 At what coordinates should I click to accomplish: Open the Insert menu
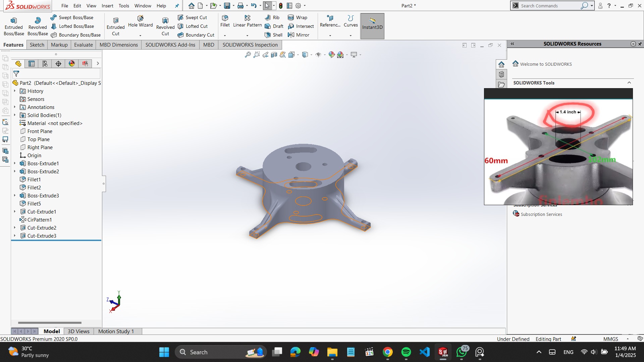pos(107,6)
